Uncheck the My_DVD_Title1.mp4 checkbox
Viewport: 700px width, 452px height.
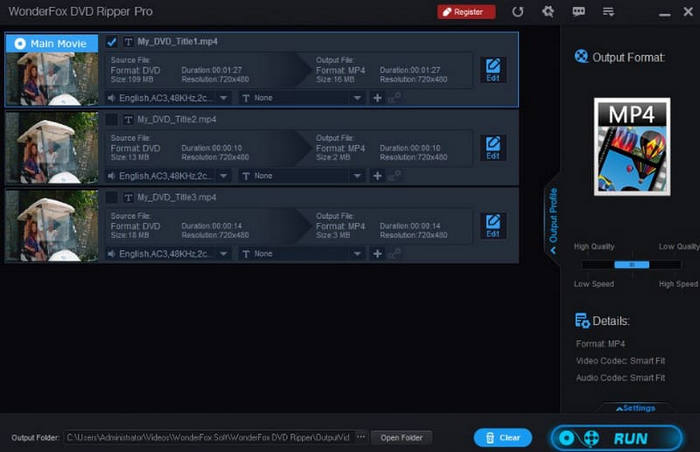(x=111, y=42)
